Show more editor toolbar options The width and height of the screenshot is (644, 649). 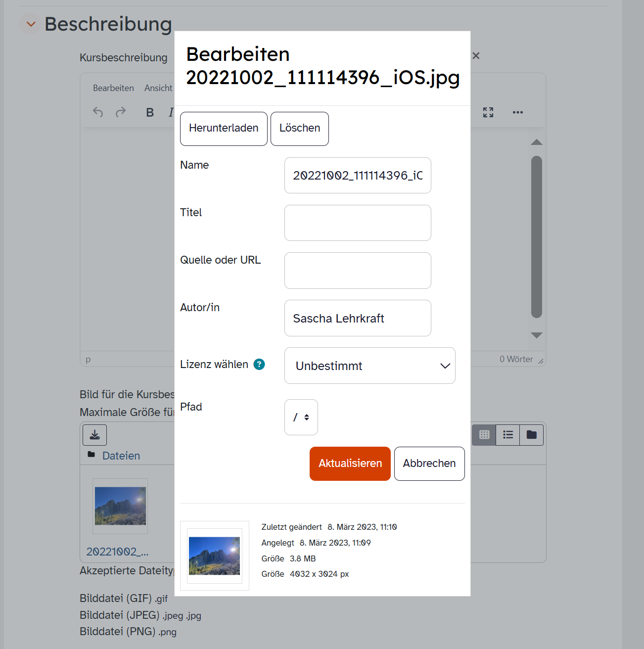[518, 112]
